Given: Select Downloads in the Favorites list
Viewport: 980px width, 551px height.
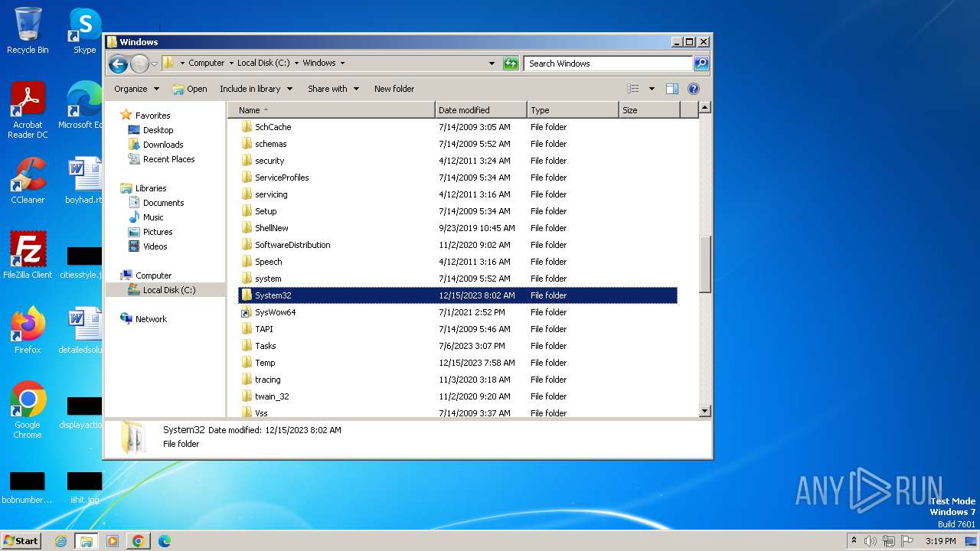Looking at the screenshot, I should (162, 145).
